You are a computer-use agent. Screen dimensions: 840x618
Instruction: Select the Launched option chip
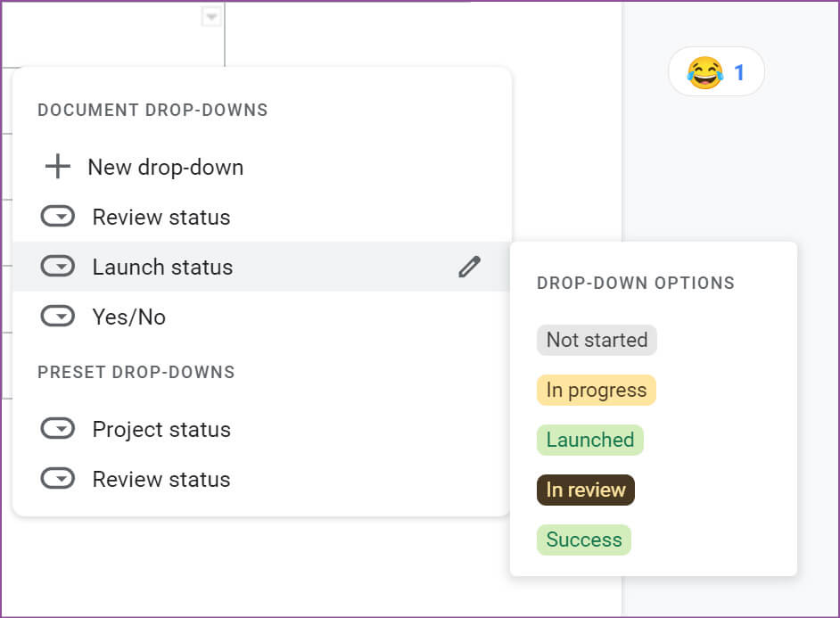589,440
